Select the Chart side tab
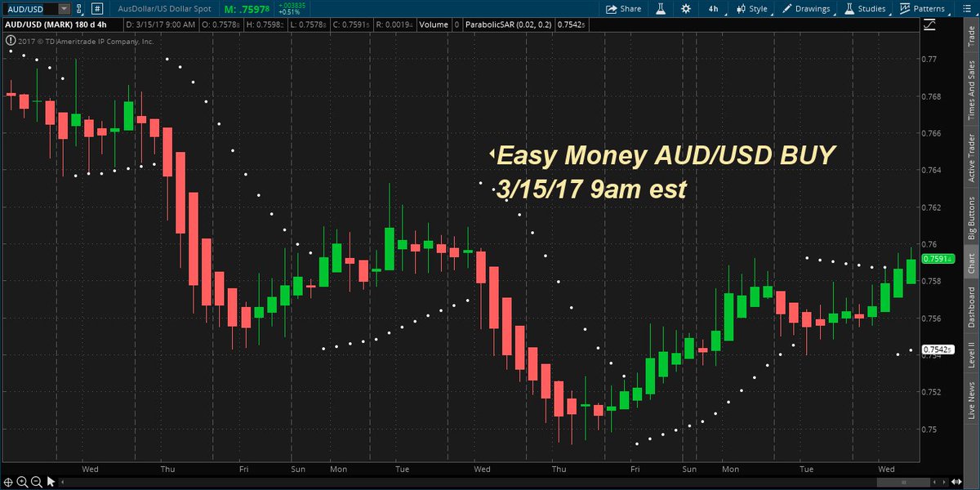980x490 pixels. (x=971, y=263)
